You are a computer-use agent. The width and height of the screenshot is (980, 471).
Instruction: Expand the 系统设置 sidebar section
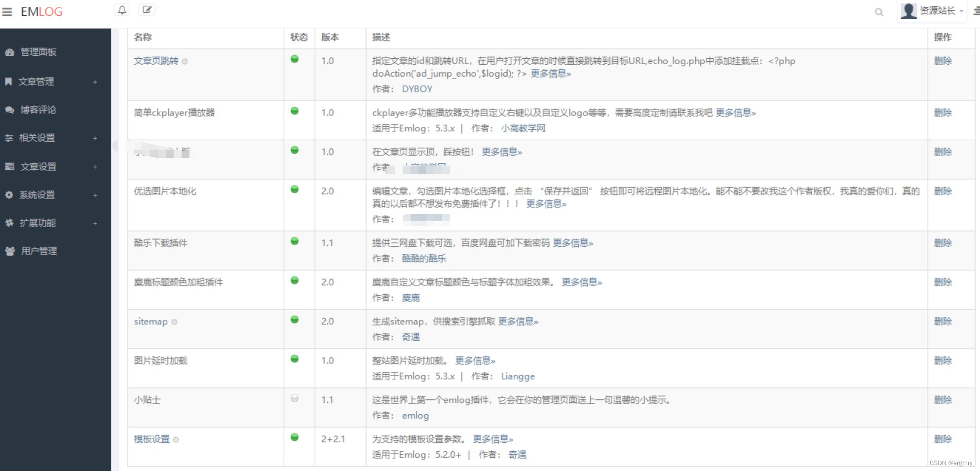coord(95,195)
